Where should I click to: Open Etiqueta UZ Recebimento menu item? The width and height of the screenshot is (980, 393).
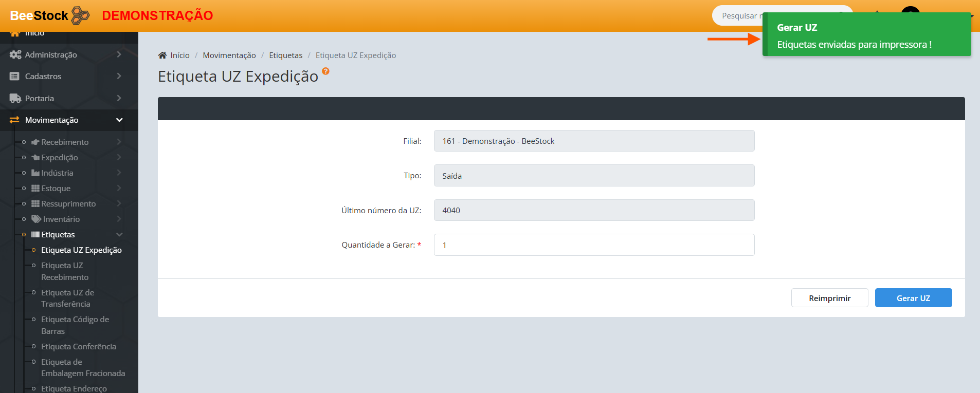point(64,271)
